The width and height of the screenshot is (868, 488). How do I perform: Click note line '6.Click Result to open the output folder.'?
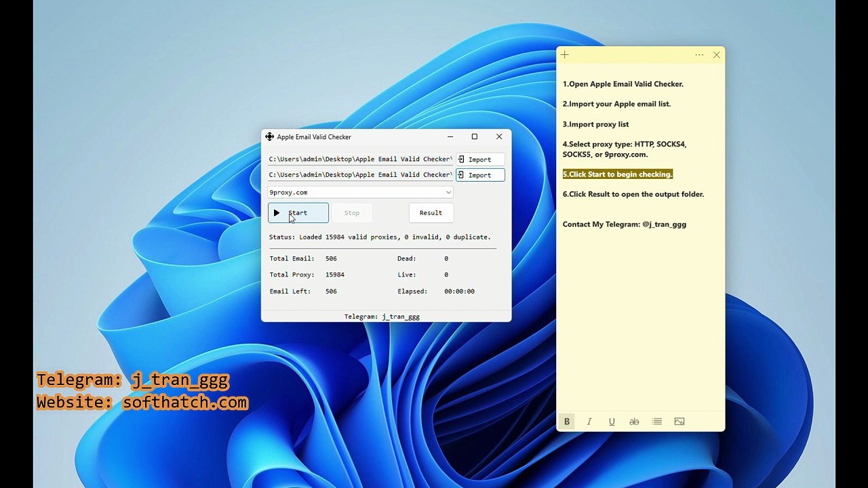coord(633,194)
